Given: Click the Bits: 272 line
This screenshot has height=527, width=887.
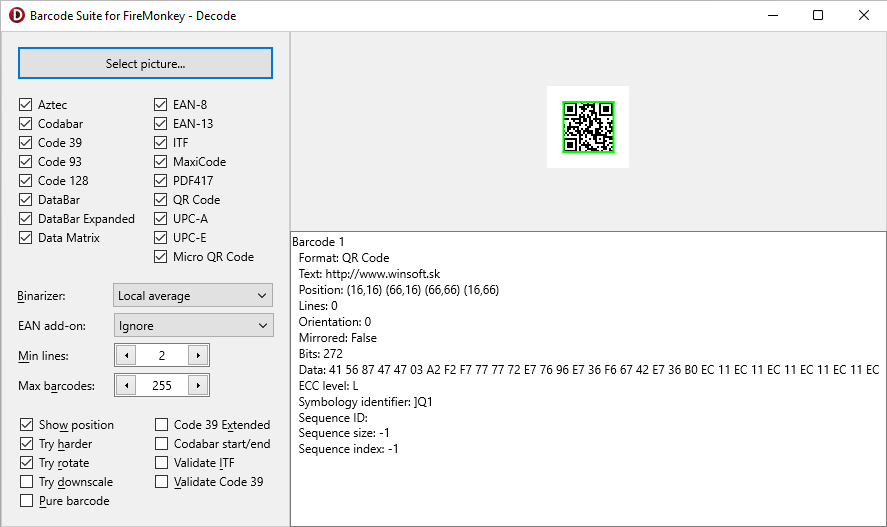Looking at the screenshot, I should [x=321, y=353].
